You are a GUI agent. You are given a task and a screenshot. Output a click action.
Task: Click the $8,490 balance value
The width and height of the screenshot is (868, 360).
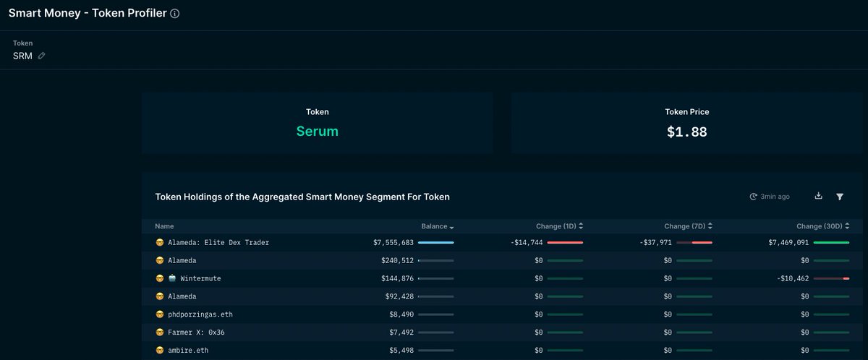click(401, 314)
